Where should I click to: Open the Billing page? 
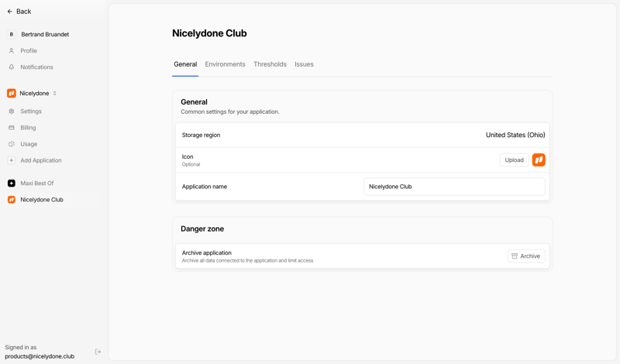[28, 128]
